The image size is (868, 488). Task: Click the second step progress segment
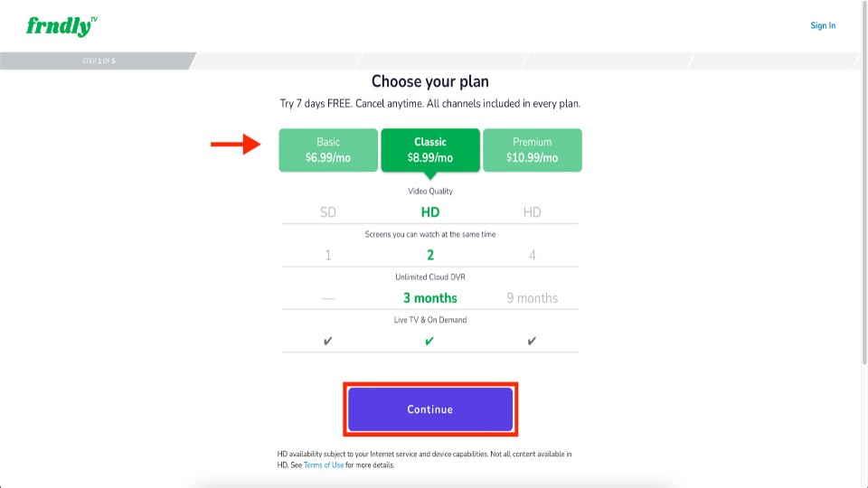pos(277,61)
